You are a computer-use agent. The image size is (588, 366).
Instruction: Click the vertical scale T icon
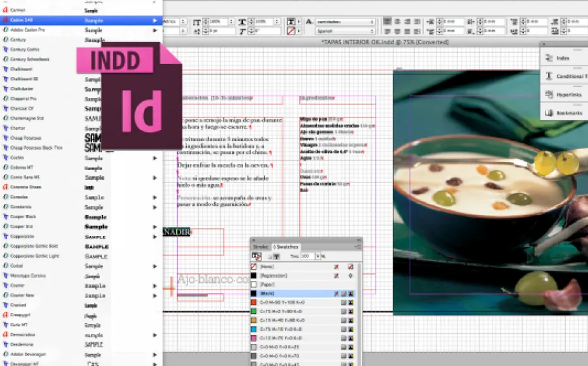coord(197,22)
